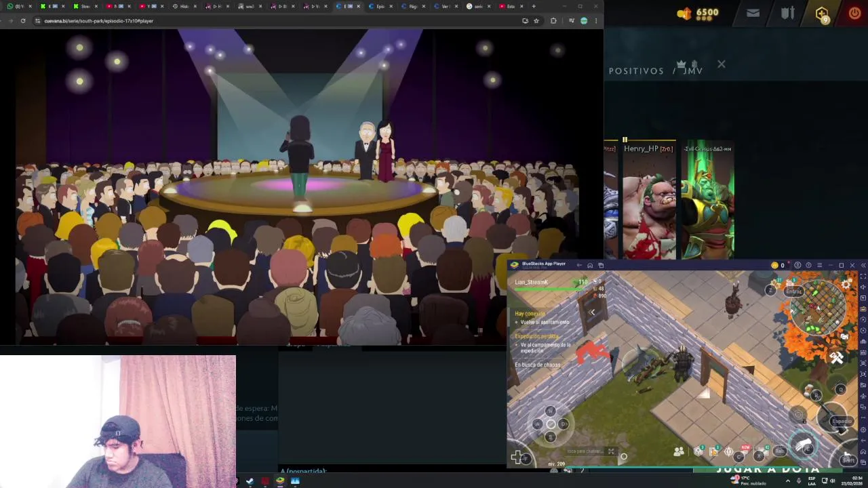The image size is (868, 488).
Task: Go to BlueStacks home screen icon
Action: pyautogui.click(x=590, y=265)
